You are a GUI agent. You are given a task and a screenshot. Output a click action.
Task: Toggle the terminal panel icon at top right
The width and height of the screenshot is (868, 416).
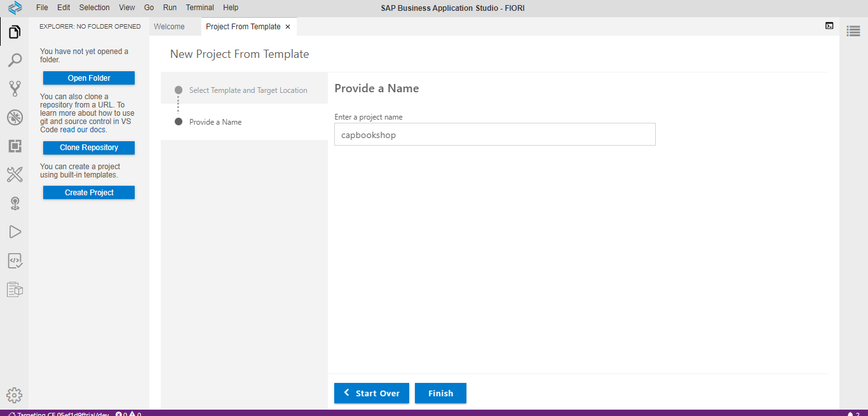pos(829,26)
